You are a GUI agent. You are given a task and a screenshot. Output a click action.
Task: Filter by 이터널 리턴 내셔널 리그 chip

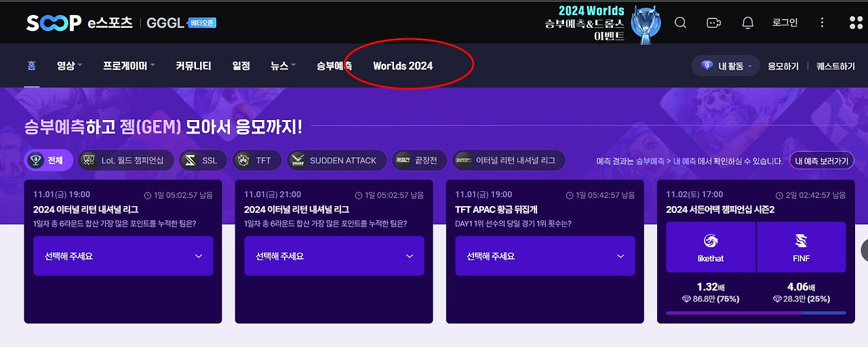click(x=509, y=161)
